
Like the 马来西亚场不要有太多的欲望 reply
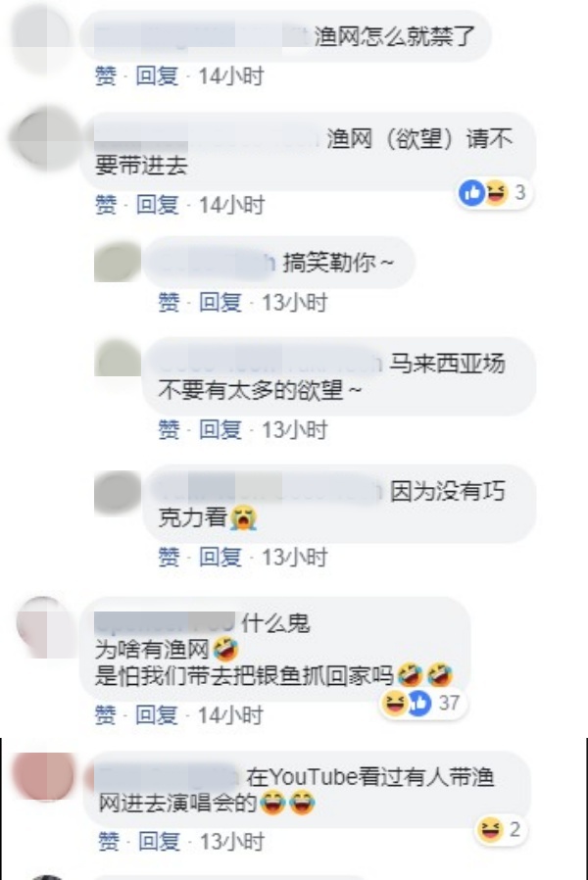pos(169,430)
